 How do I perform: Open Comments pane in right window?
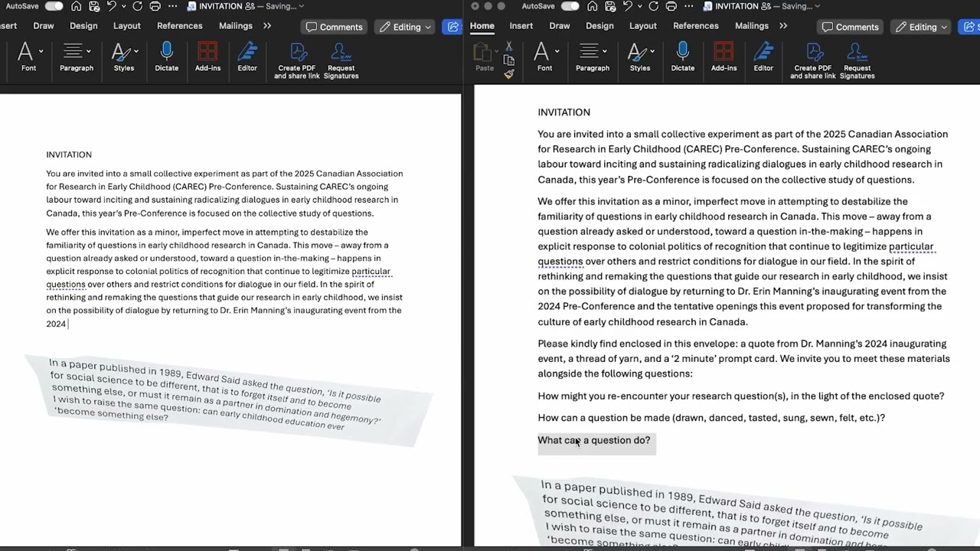[850, 27]
